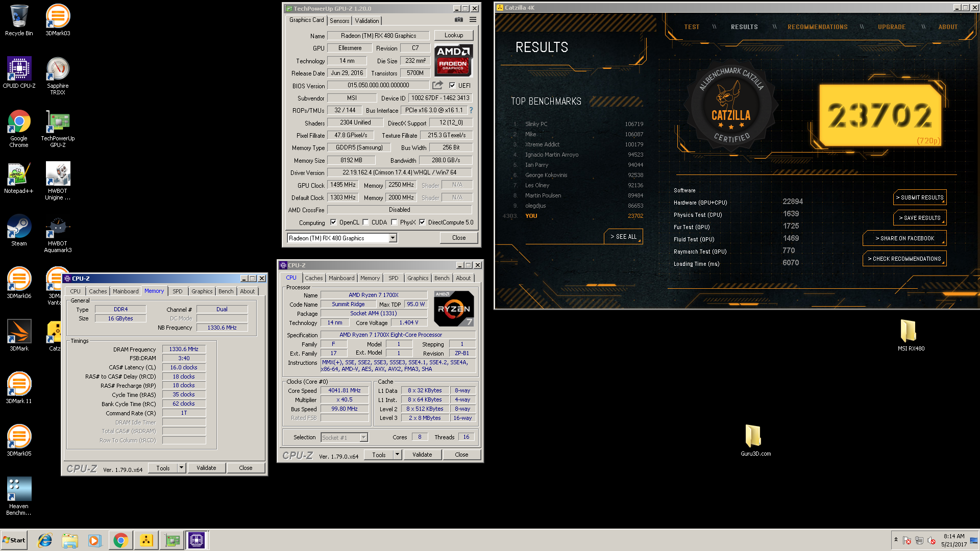Click the AMD Radeon logo in GPU-Z
Image resolution: width=980 pixels, height=551 pixels.
click(453, 60)
